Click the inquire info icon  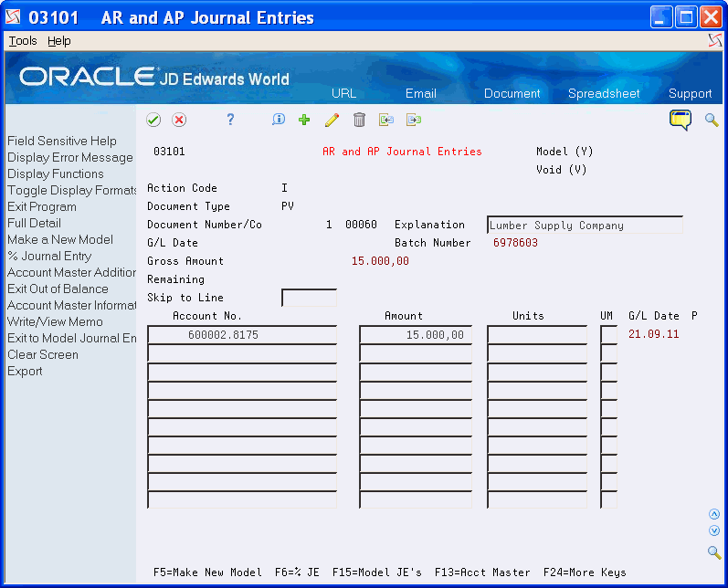(x=278, y=120)
